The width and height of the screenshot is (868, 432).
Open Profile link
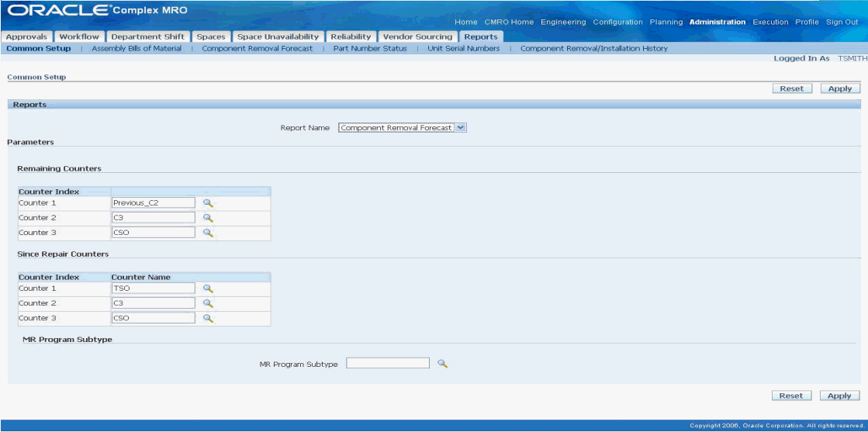point(807,22)
